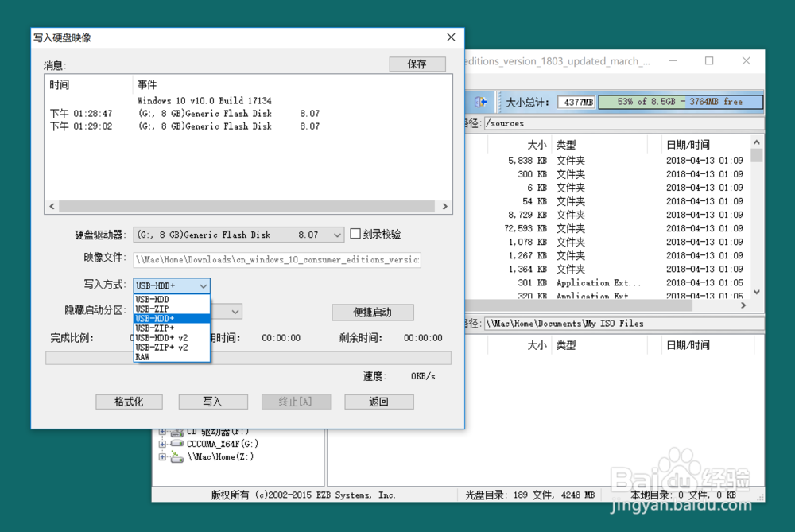Collapse the 写入方式 write method combo box
This screenshot has width=795, height=532.
[x=204, y=286]
